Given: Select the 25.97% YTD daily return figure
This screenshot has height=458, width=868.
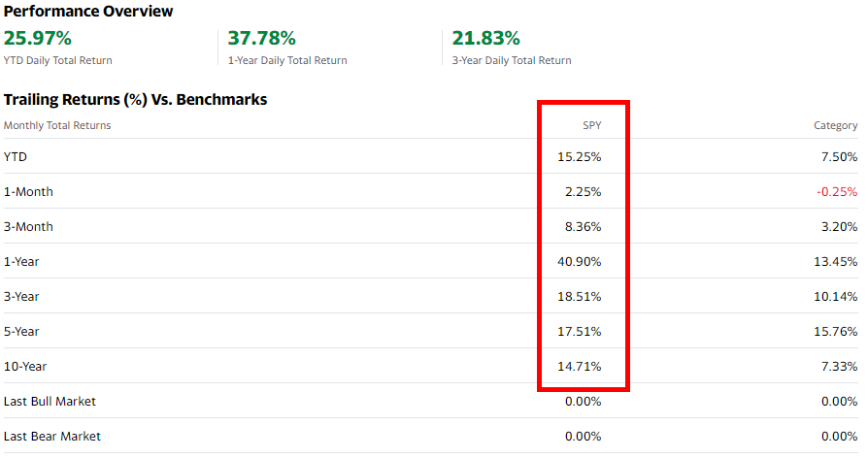Looking at the screenshot, I should tap(38, 39).
